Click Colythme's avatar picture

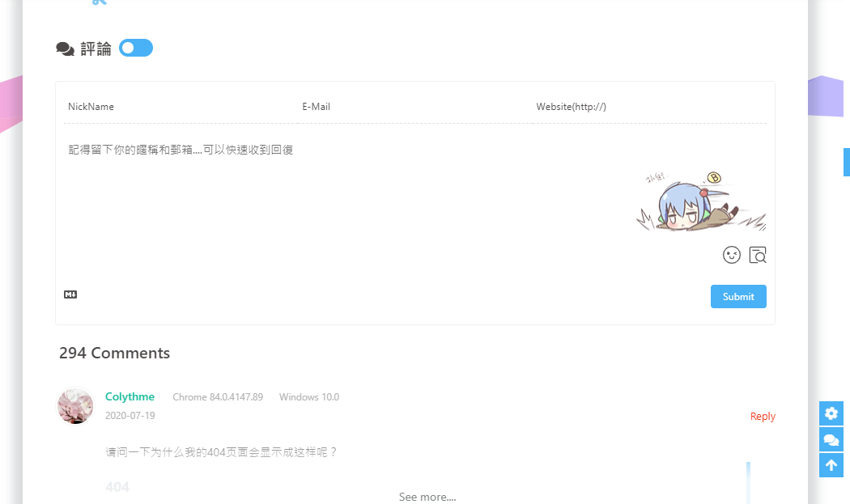(75, 405)
